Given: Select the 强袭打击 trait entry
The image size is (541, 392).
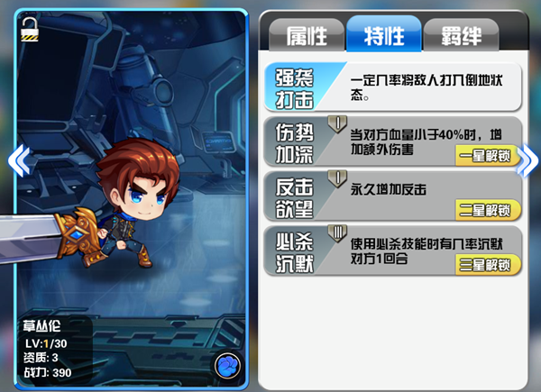Looking at the screenshot, I should tap(392, 87).
